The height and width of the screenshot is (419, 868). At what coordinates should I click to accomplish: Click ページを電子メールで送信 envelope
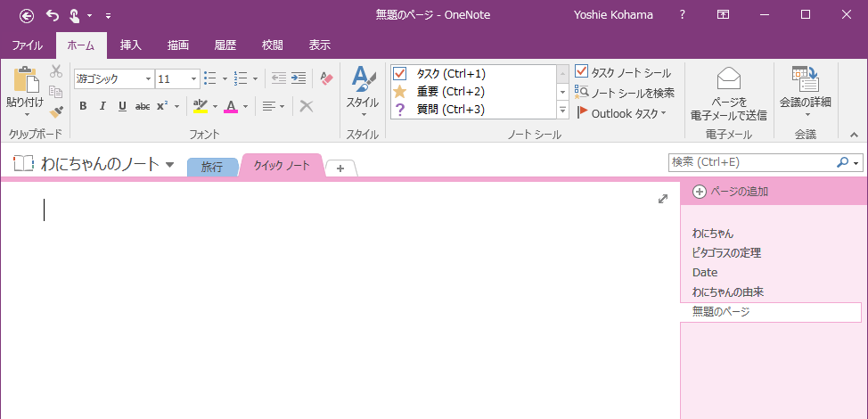pyautogui.click(x=728, y=94)
